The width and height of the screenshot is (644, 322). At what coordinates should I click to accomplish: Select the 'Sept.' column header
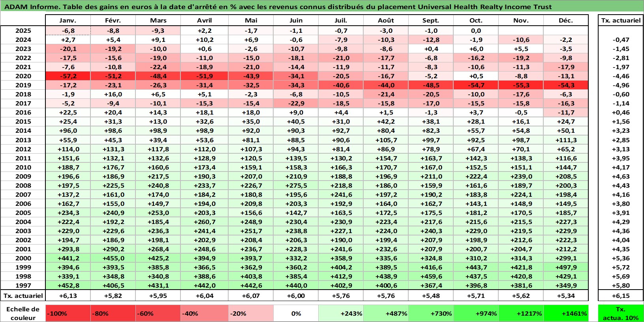click(x=431, y=21)
